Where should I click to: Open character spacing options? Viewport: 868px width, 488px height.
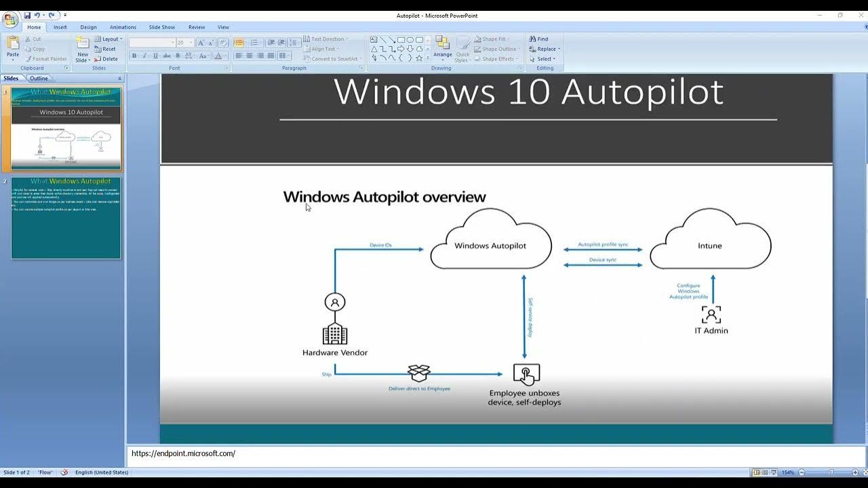coord(189,56)
